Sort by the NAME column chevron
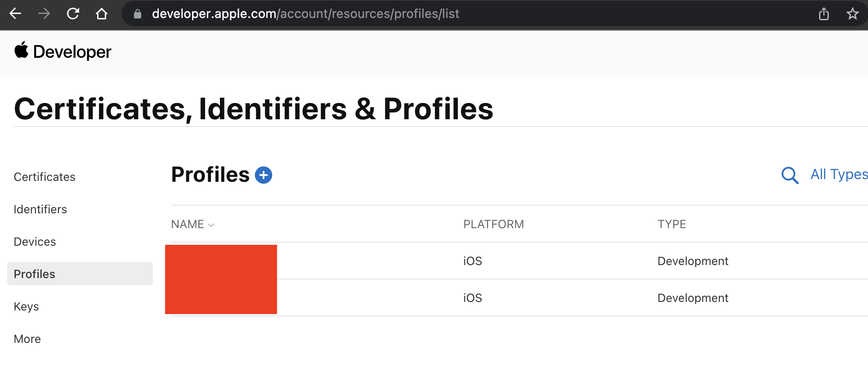The height and width of the screenshot is (378, 868). pyautogui.click(x=211, y=225)
